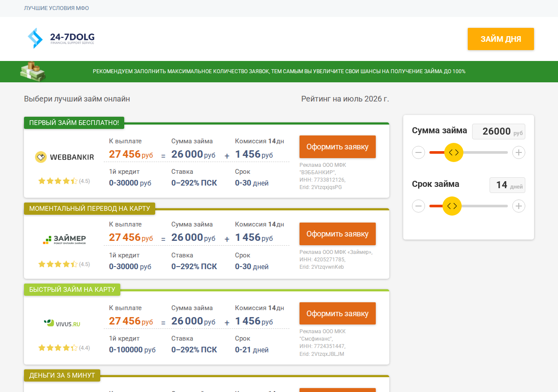Open the ЗАЙМ ДНЯ offer

501,39
